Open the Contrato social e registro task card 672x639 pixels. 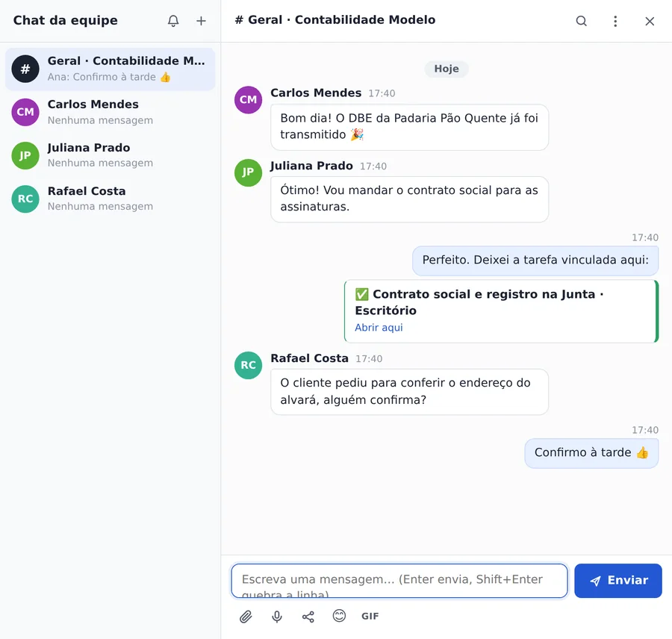coord(501,311)
